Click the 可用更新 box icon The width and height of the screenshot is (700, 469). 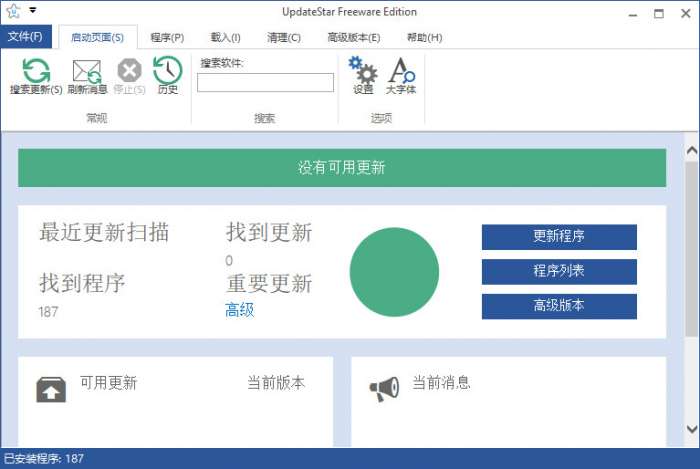tap(51, 389)
